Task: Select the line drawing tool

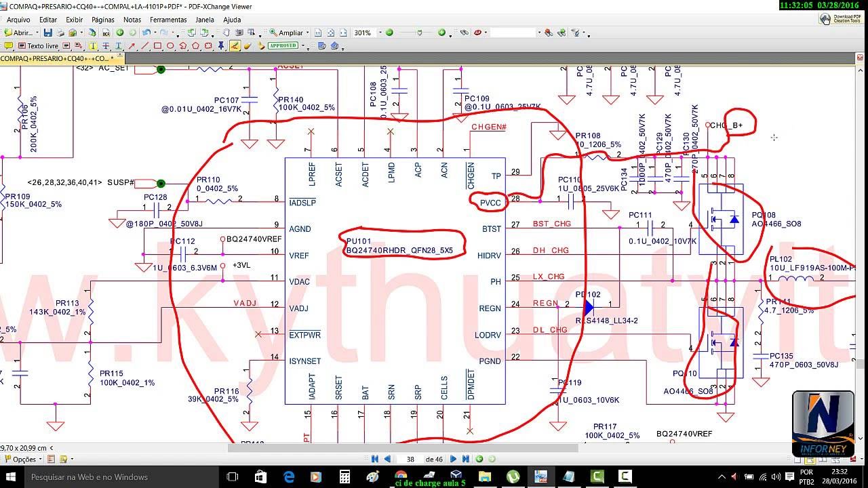Action: [144, 45]
